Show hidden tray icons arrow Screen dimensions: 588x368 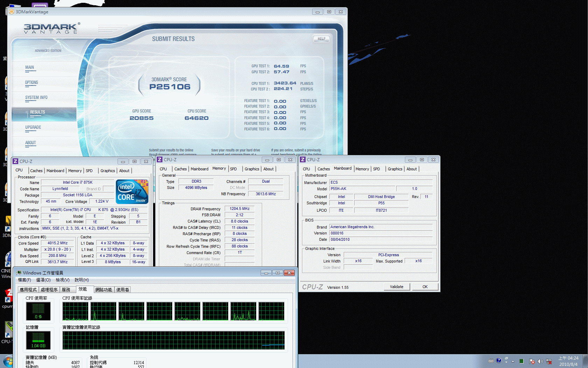pos(513,361)
